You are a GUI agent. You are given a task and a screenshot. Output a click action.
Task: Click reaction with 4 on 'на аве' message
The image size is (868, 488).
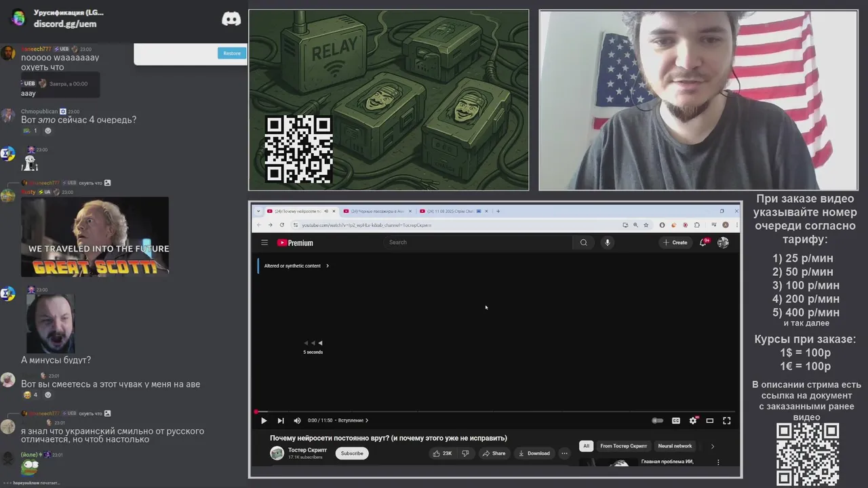coord(31,395)
